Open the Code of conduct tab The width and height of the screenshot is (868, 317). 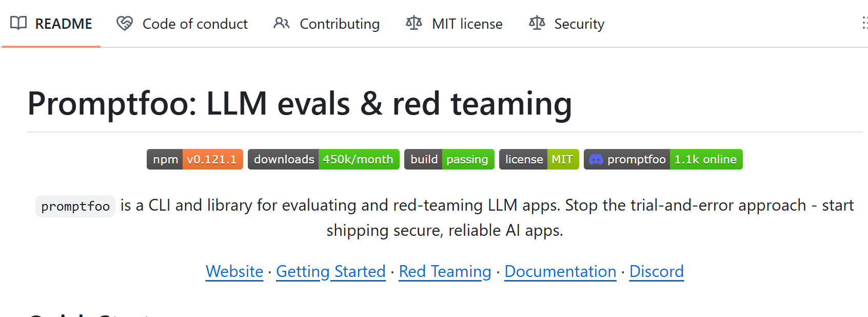click(195, 24)
